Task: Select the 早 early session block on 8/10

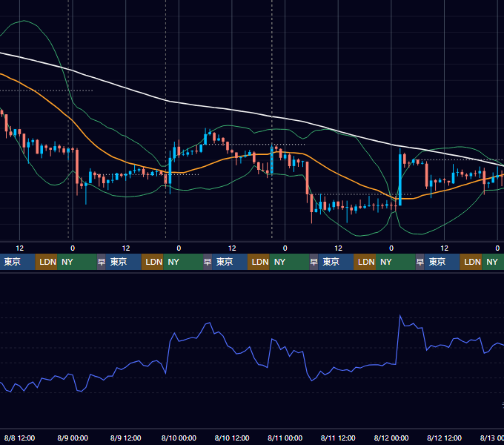Action: [208, 262]
